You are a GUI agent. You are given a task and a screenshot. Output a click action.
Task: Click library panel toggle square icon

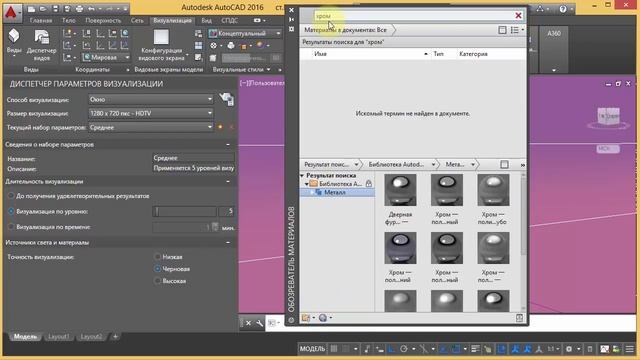pos(504,164)
